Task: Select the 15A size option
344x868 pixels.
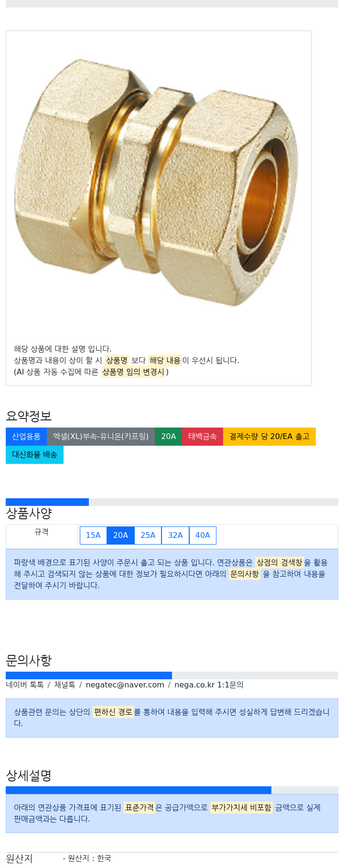Action: pyautogui.click(x=93, y=536)
